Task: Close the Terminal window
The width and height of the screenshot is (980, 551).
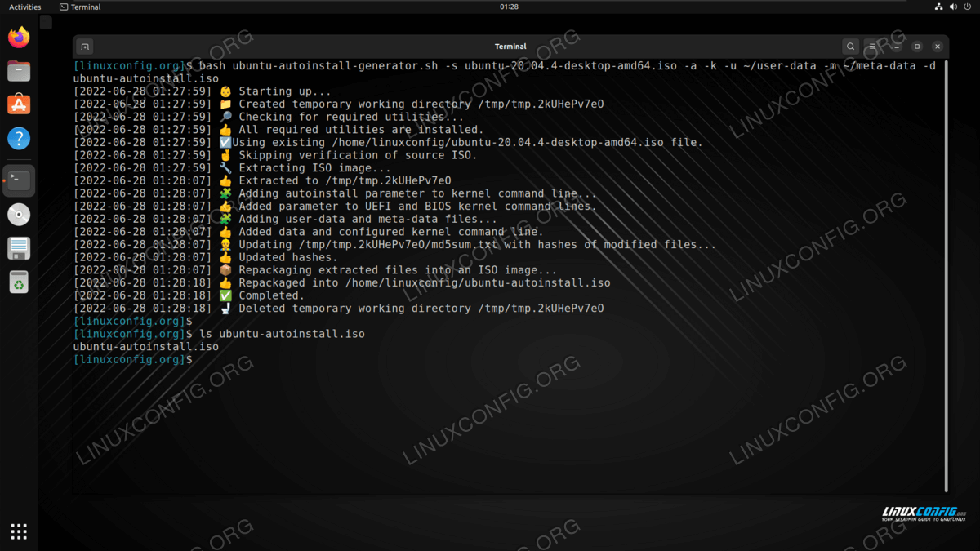Action: point(938,47)
